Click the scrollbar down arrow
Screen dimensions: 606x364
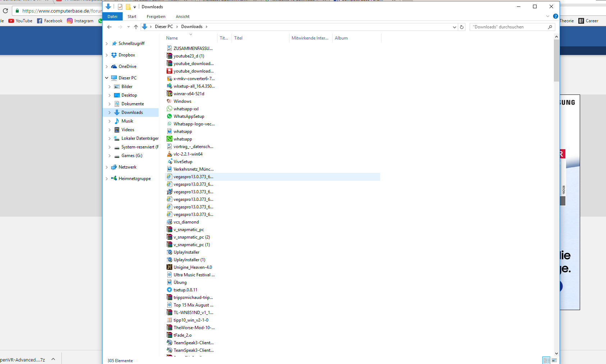point(556,354)
